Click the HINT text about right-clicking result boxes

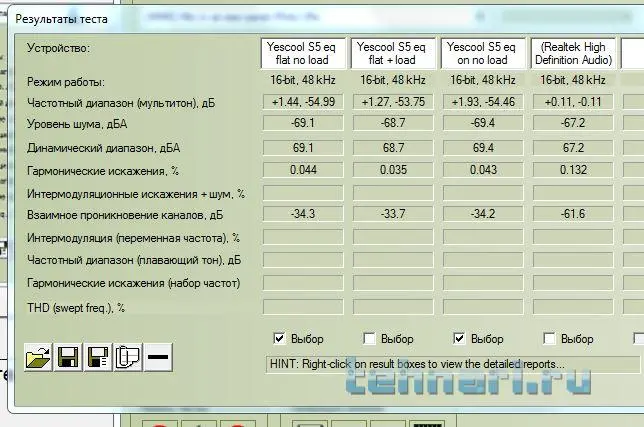point(417,364)
